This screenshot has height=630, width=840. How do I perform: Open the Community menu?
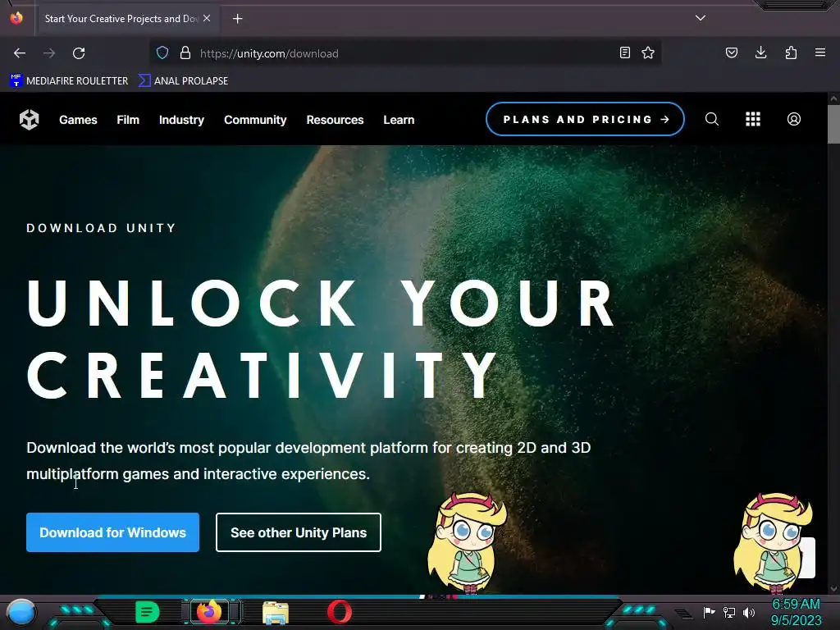pos(255,120)
